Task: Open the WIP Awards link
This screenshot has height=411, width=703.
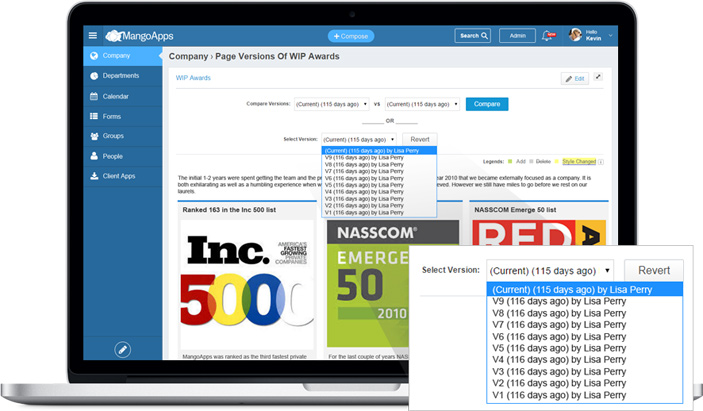Action: (193, 78)
